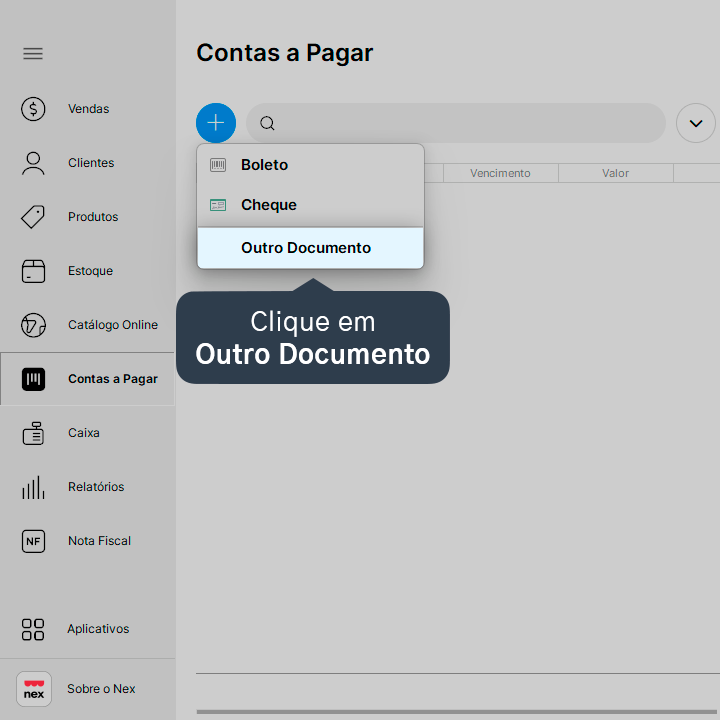Open Nota Fiscal in sidebar
The width and height of the screenshot is (720, 720).
(99, 541)
